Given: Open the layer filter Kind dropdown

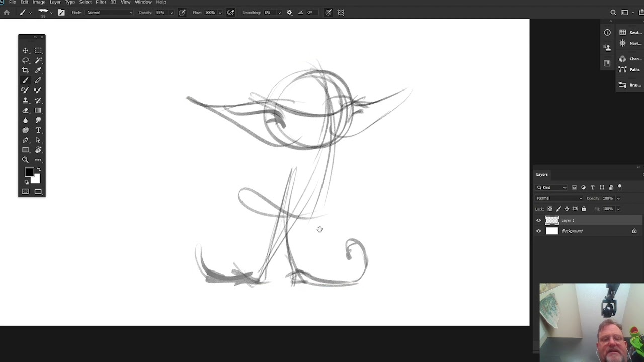Looking at the screenshot, I should click(x=551, y=188).
